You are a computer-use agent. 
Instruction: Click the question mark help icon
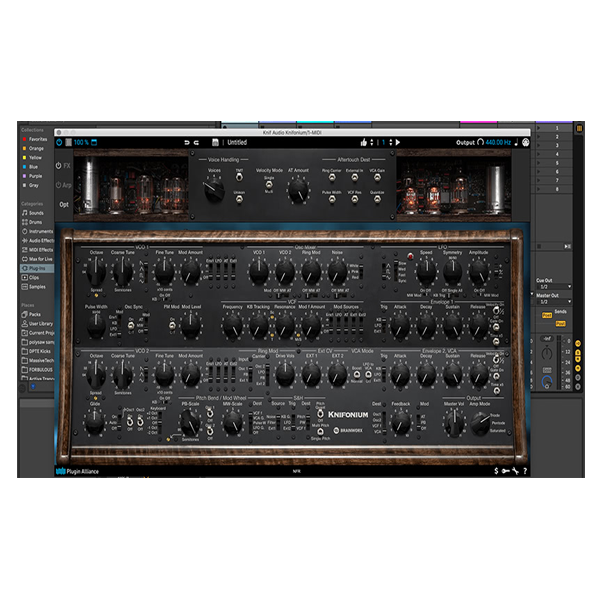click(525, 471)
